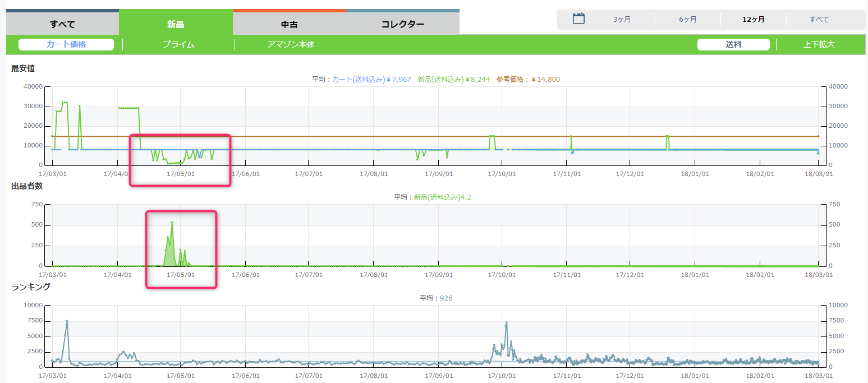
Task: Click the ranking spike just after 17/10/01
Action: [507, 323]
